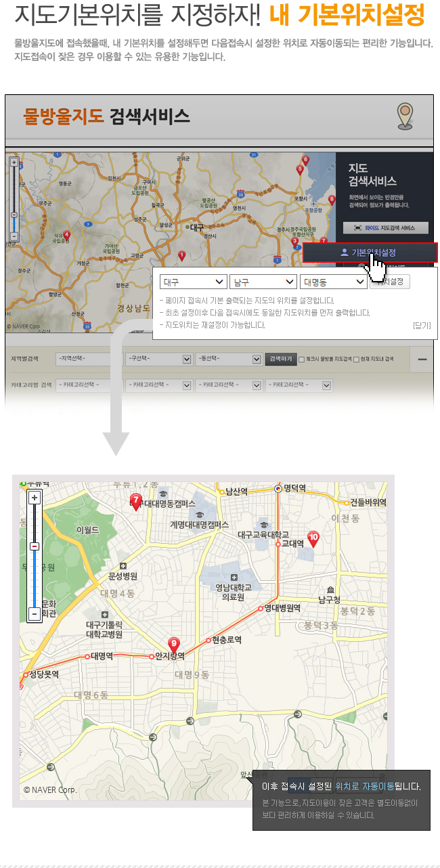The width and height of the screenshot is (440, 868).
Task: Click the 계명대대명캠퍼스 school icon
Action: point(199,514)
